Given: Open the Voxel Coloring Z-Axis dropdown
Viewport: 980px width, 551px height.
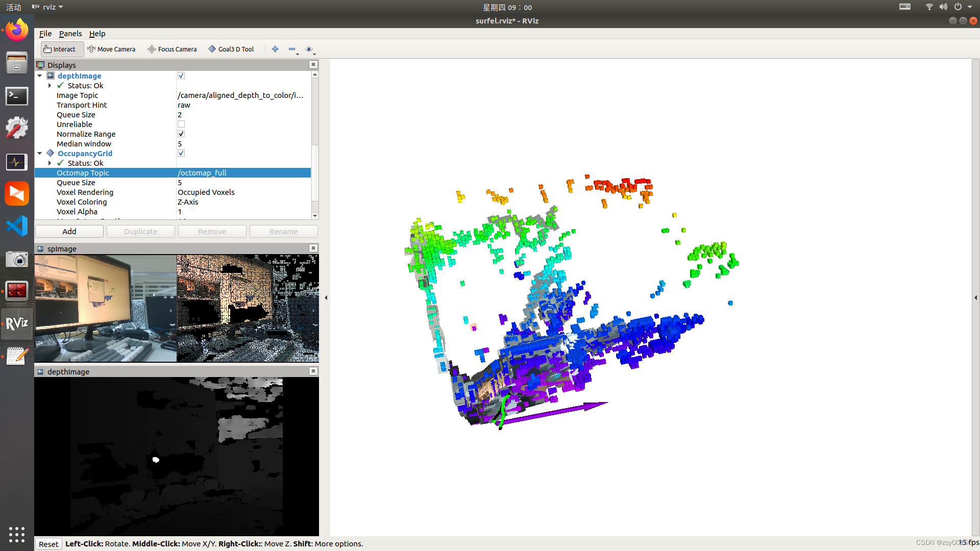Looking at the screenshot, I should tap(243, 202).
